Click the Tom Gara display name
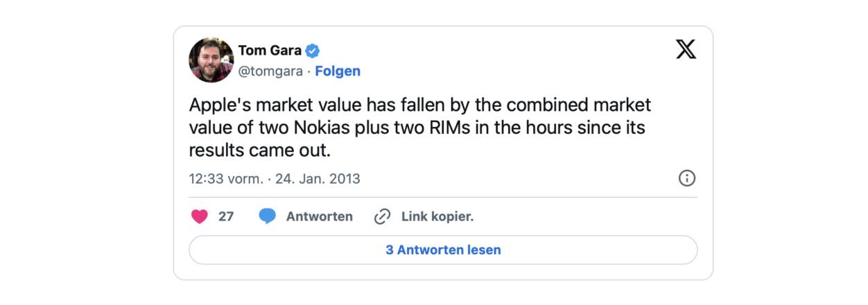This screenshot has width=868, height=305. click(270, 51)
